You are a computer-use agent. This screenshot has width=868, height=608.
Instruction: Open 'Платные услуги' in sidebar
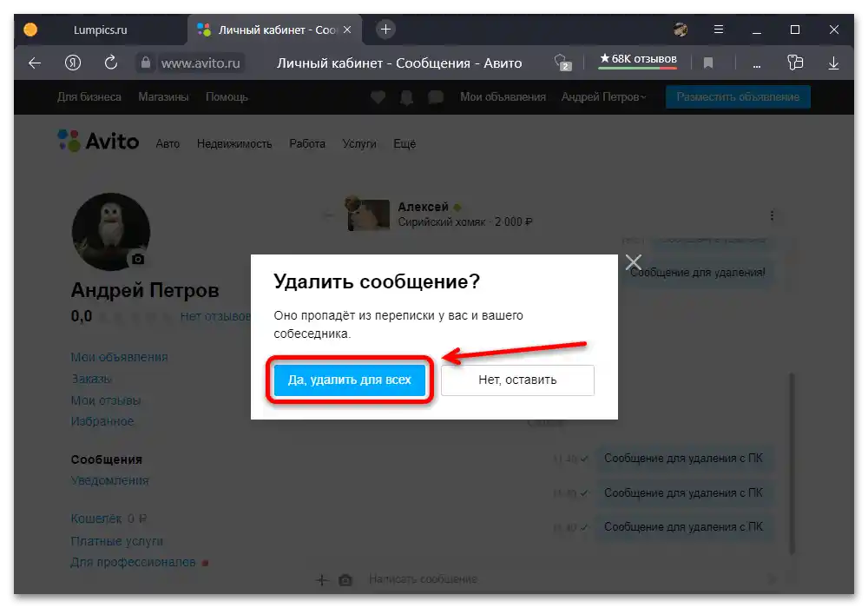click(117, 541)
